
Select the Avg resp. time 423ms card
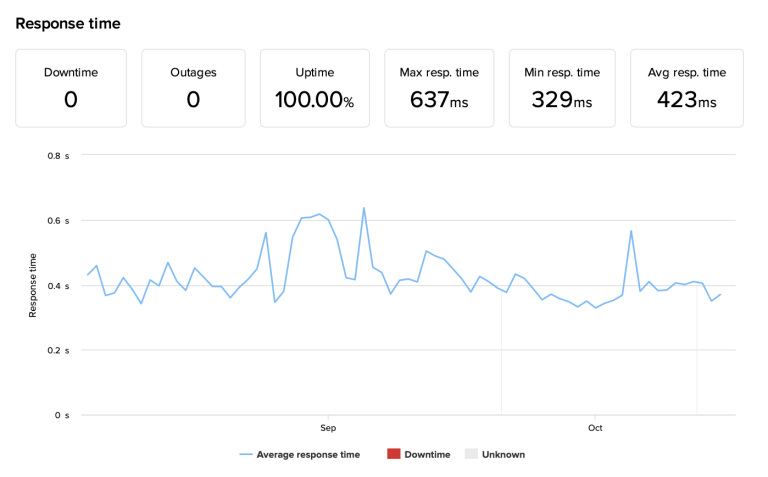coord(687,88)
